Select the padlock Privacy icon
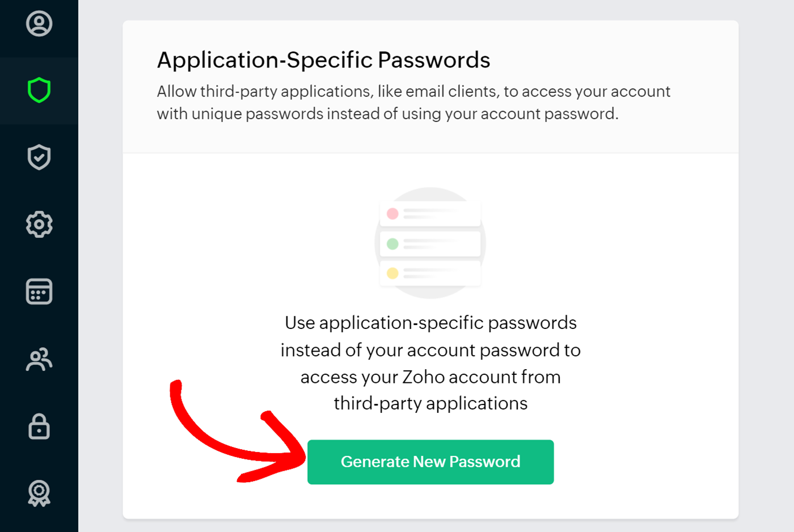794x532 pixels. [x=39, y=425]
